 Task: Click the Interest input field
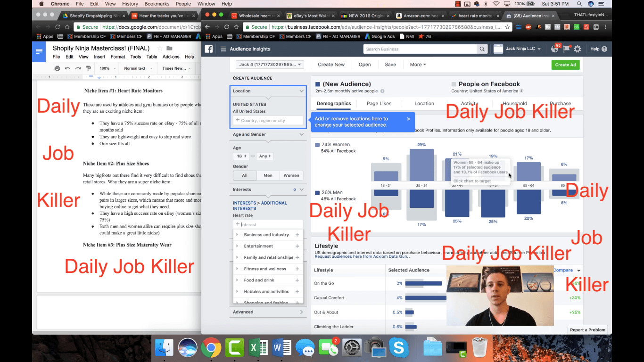[x=268, y=225]
